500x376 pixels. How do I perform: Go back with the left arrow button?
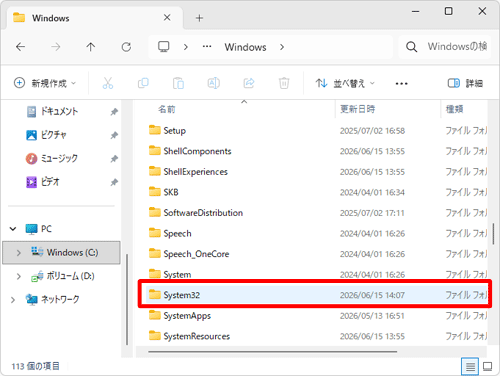21,47
